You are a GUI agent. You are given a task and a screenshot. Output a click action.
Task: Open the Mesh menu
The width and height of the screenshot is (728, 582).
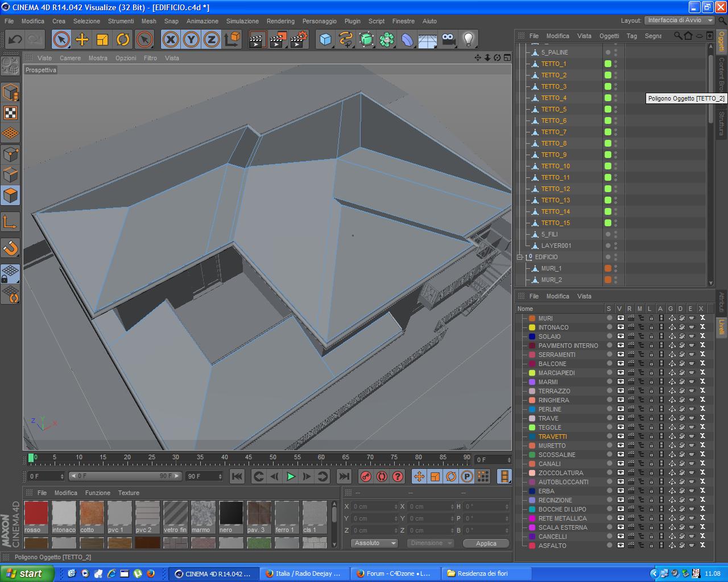[x=149, y=21]
